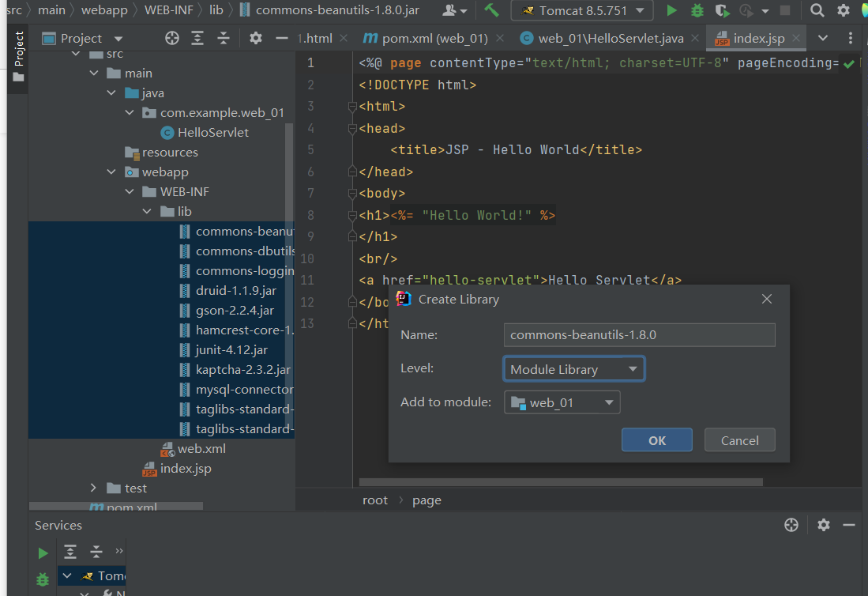Image resolution: width=868 pixels, height=596 pixels.
Task: Expand all in Services toolbar
Action: point(70,551)
